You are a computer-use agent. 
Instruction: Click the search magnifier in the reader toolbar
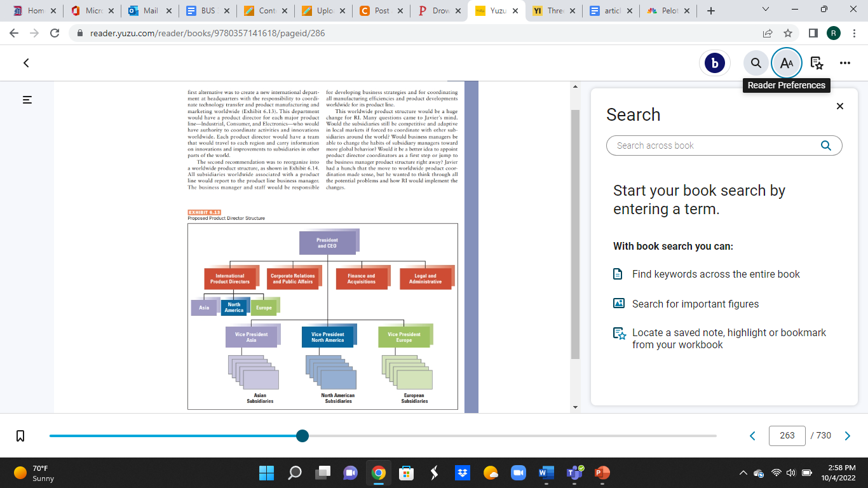click(x=756, y=63)
